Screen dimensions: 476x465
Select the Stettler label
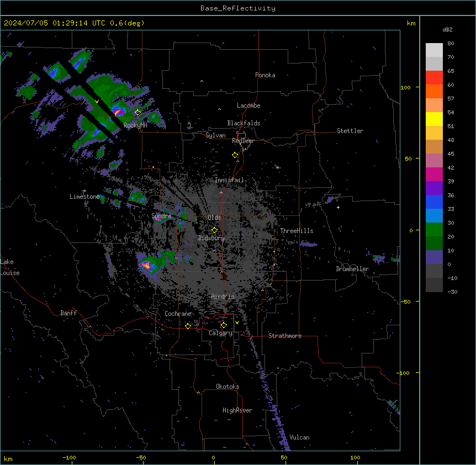[x=350, y=131]
